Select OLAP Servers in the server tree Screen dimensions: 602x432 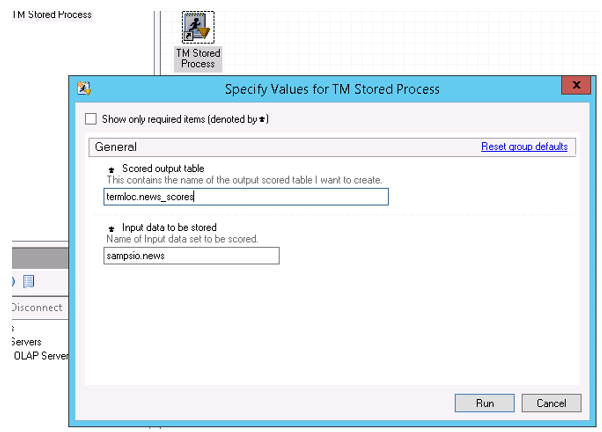point(40,357)
